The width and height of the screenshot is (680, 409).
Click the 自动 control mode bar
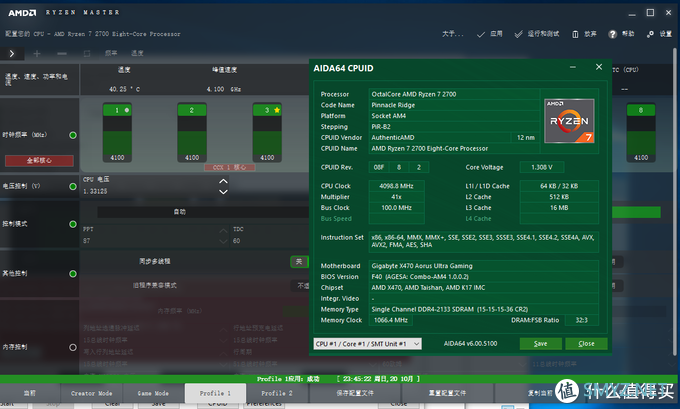point(203,212)
